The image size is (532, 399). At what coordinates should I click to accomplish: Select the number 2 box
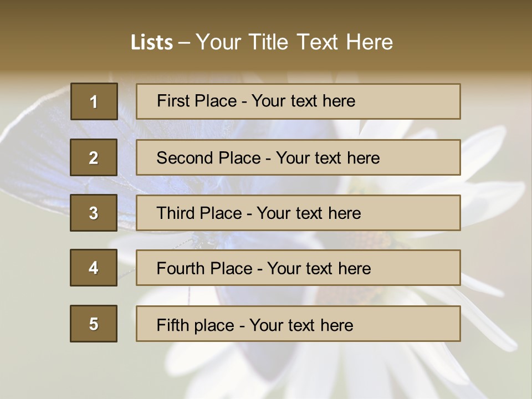coord(94,157)
